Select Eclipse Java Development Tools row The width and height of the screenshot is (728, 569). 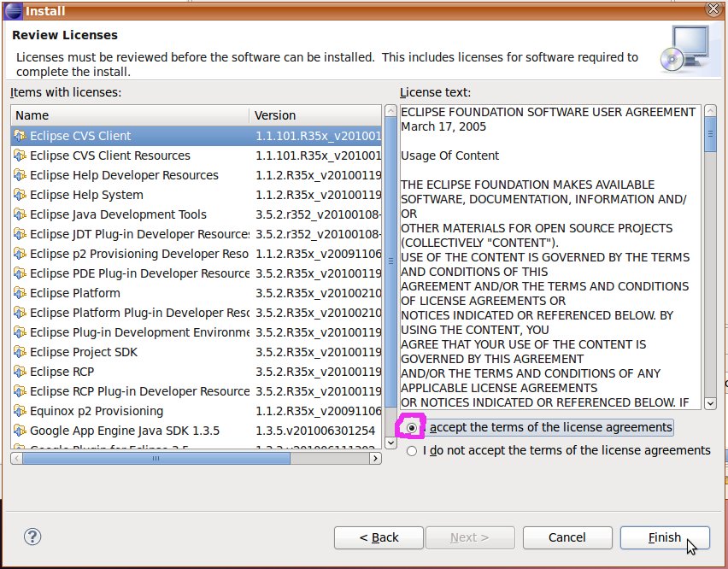[x=118, y=214]
